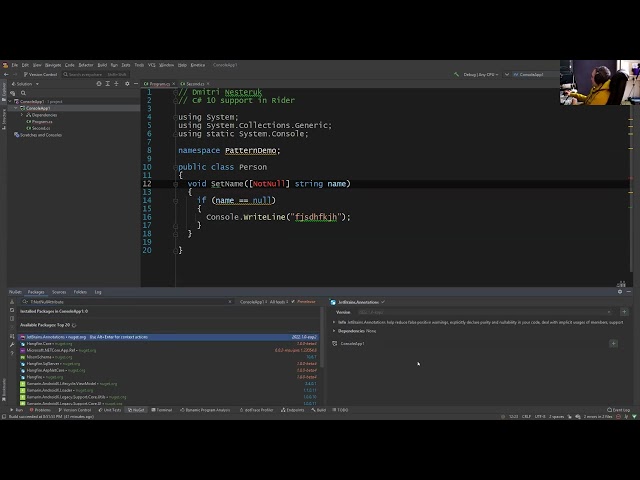Open the Dynamic Program Analysis tool window
Viewport: 640px width, 480px height.
tap(205, 410)
